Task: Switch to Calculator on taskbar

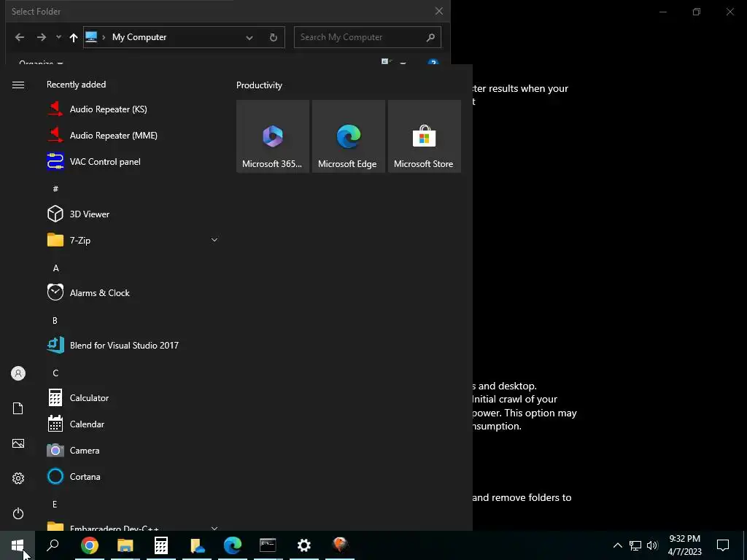Action: 161,545
